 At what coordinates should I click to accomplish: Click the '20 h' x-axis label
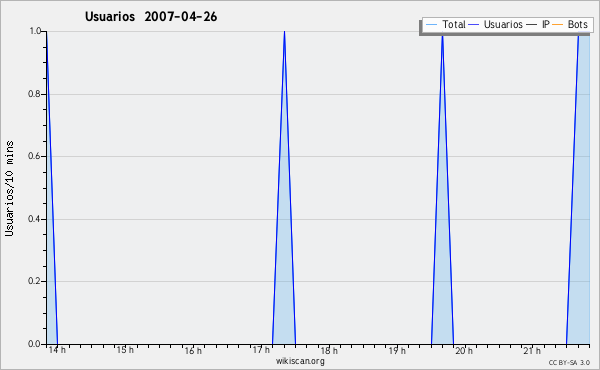(x=464, y=350)
